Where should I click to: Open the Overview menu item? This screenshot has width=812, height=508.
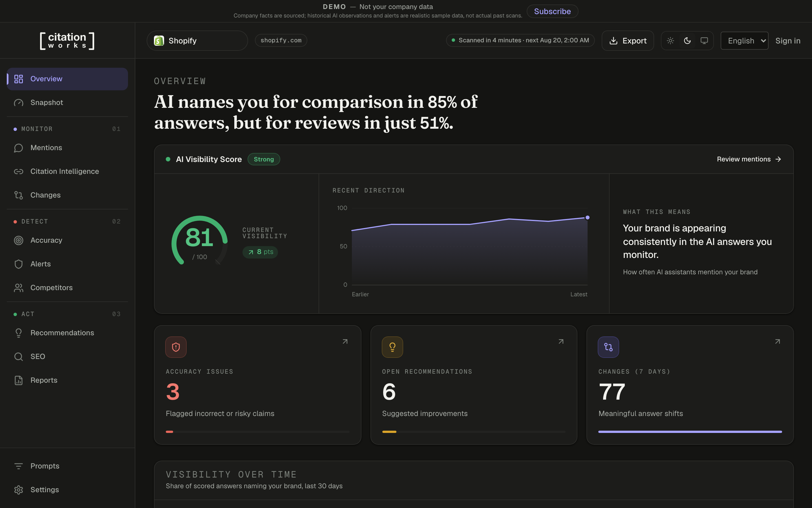click(67, 79)
